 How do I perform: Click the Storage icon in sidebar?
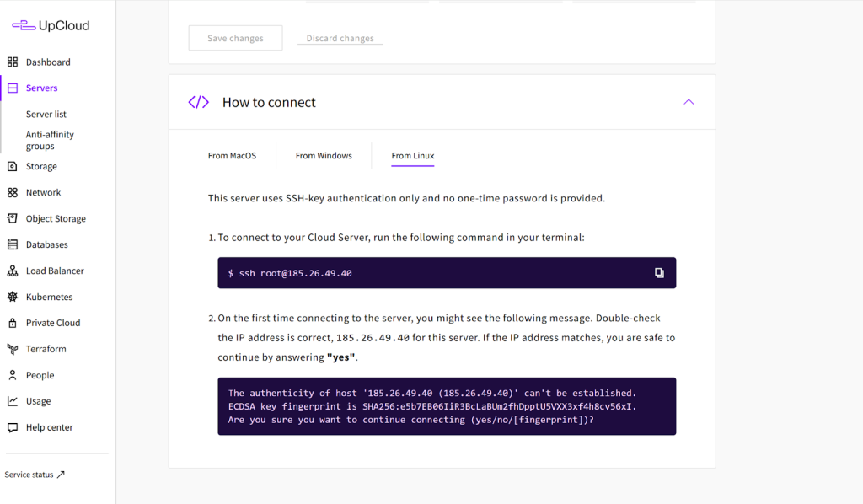(x=13, y=166)
